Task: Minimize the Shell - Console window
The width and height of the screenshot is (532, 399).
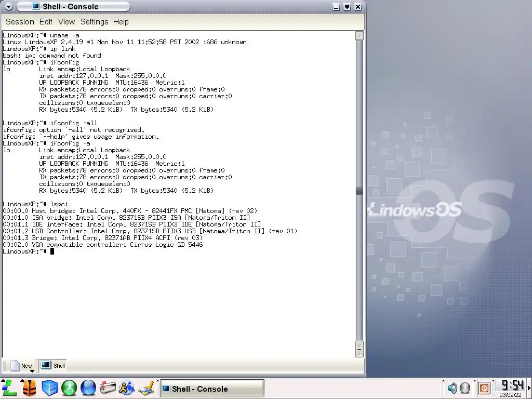Action: click(336, 6)
